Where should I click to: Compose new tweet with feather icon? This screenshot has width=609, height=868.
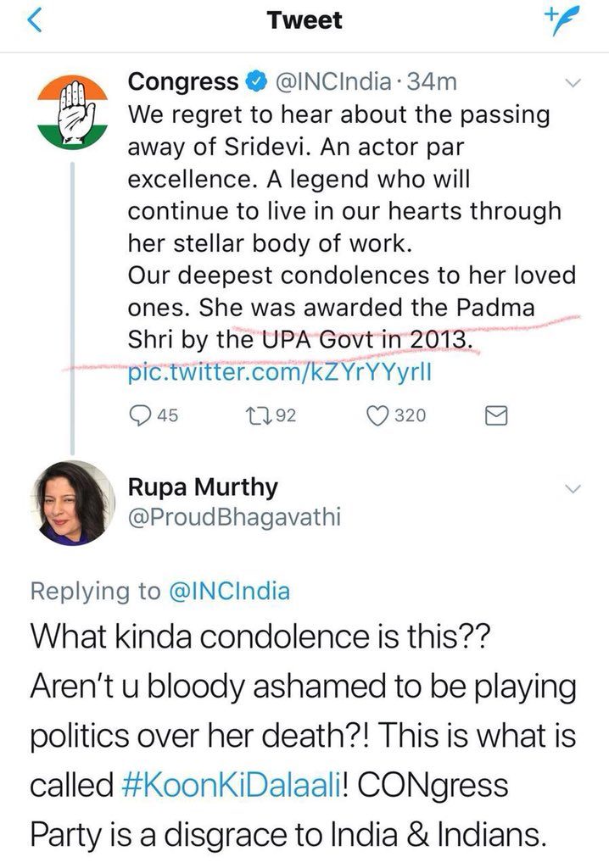pos(562,20)
